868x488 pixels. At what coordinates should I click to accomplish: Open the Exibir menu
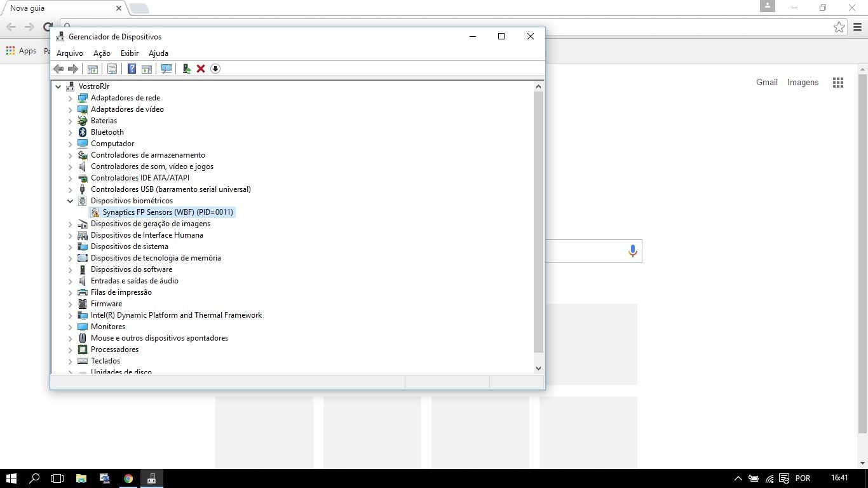(x=130, y=53)
